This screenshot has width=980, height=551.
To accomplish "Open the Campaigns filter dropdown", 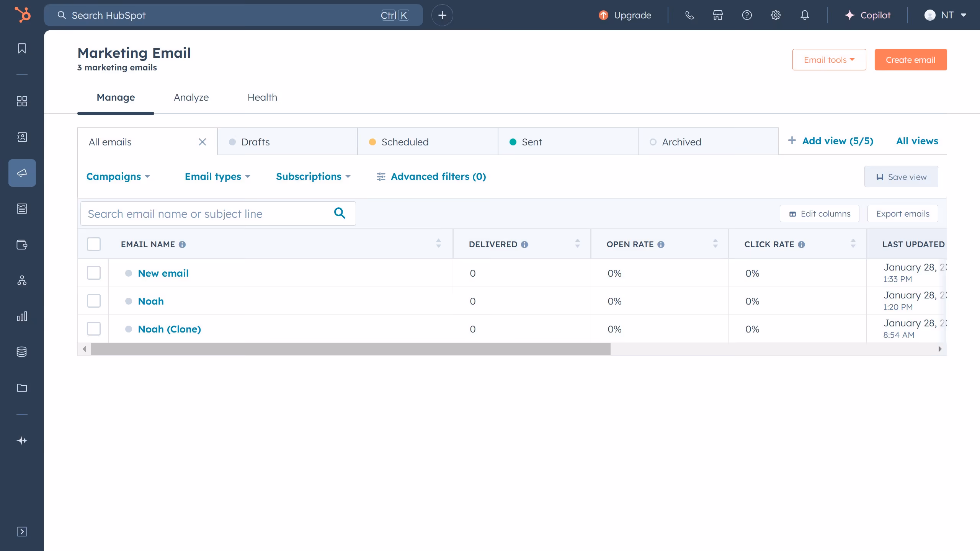I will pos(118,176).
